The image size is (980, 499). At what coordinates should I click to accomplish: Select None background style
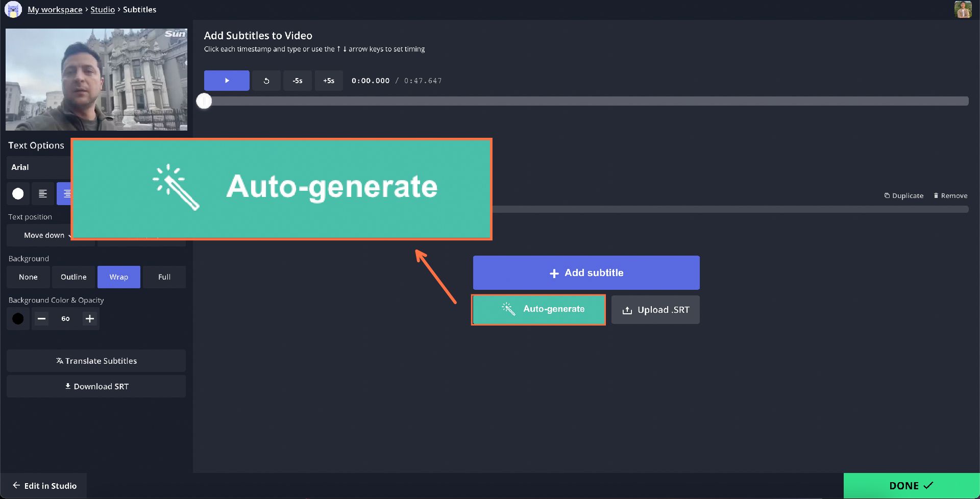pyautogui.click(x=28, y=277)
